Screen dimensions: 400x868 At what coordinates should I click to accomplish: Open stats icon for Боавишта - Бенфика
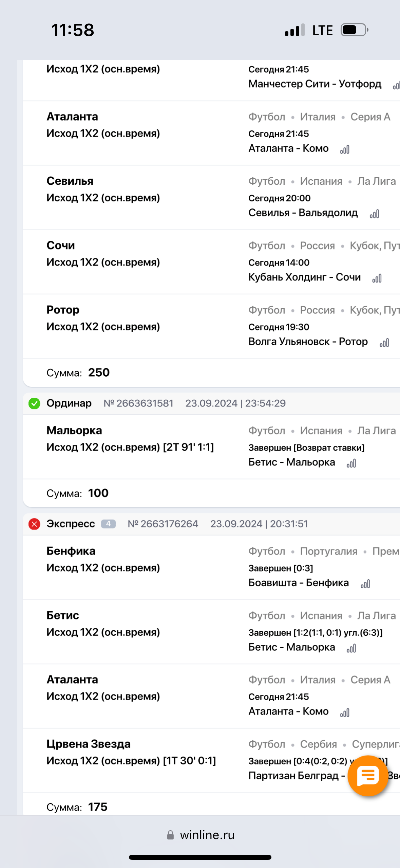[x=365, y=584]
